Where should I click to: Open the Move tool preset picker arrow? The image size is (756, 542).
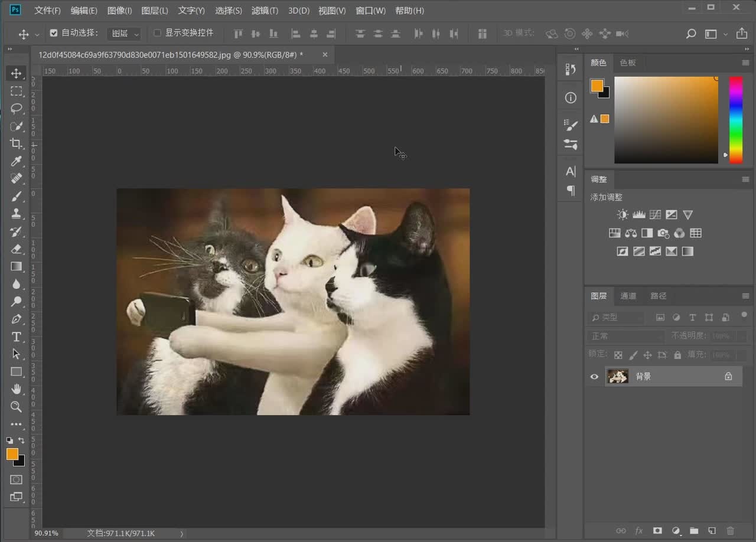37,34
